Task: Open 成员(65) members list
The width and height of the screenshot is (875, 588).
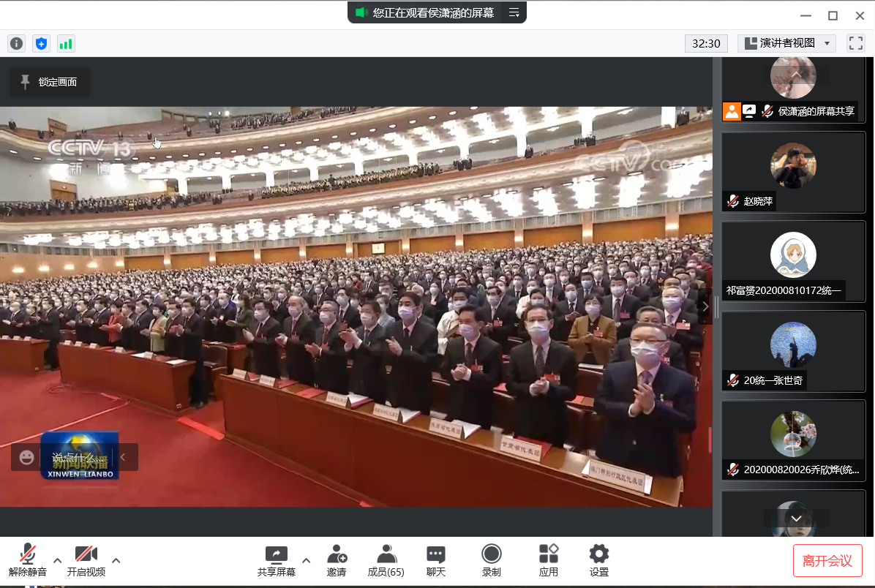Action: point(386,560)
